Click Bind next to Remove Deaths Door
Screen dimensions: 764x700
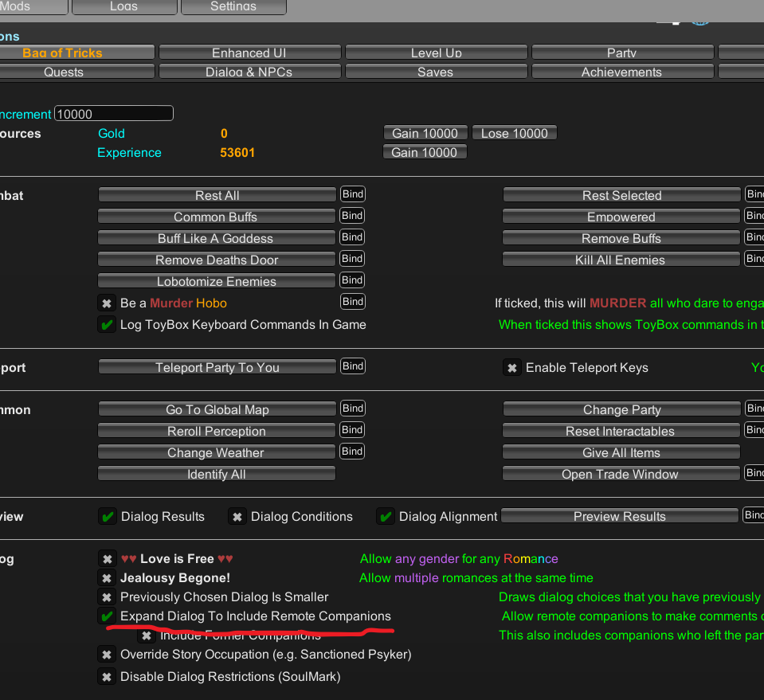click(352, 258)
